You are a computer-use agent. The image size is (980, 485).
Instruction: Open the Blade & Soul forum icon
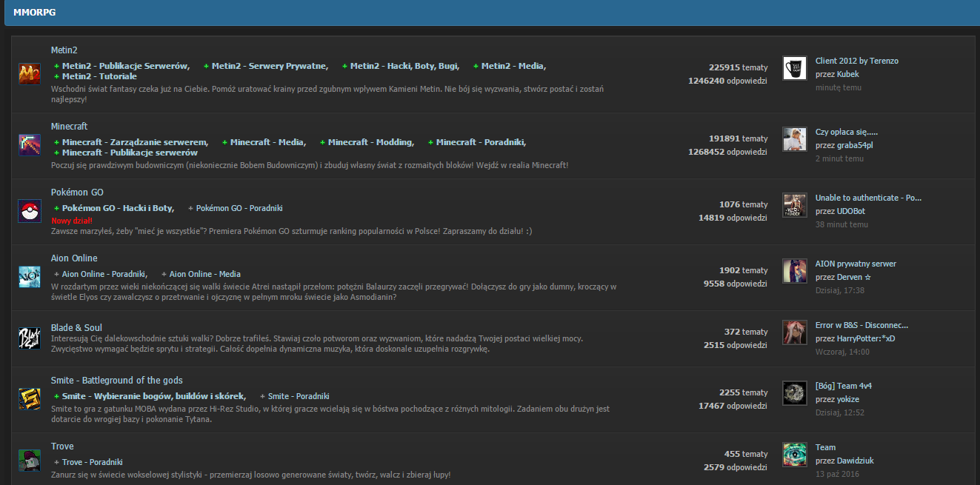point(30,338)
